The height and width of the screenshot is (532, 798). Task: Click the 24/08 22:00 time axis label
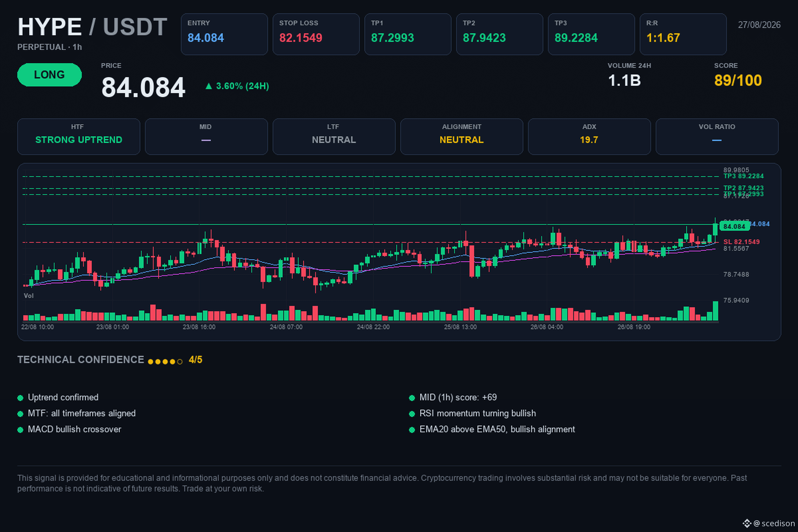(373, 327)
